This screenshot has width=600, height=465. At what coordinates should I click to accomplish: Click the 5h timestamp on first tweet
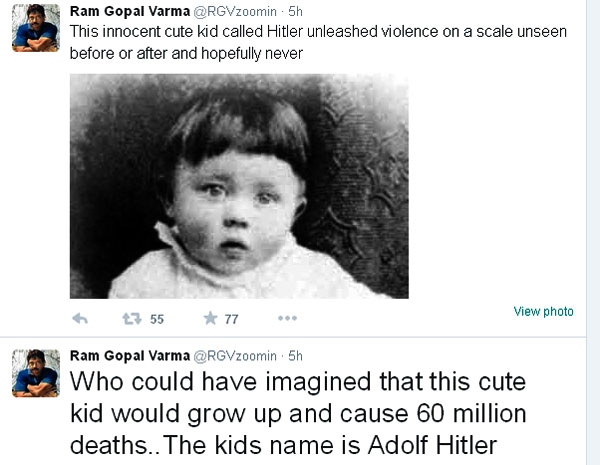pos(295,11)
